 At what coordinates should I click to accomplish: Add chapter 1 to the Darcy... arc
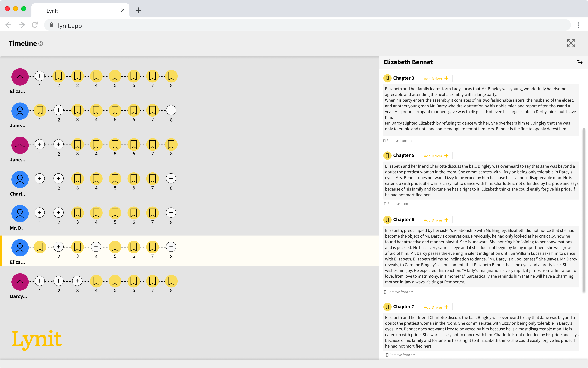click(x=40, y=281)
